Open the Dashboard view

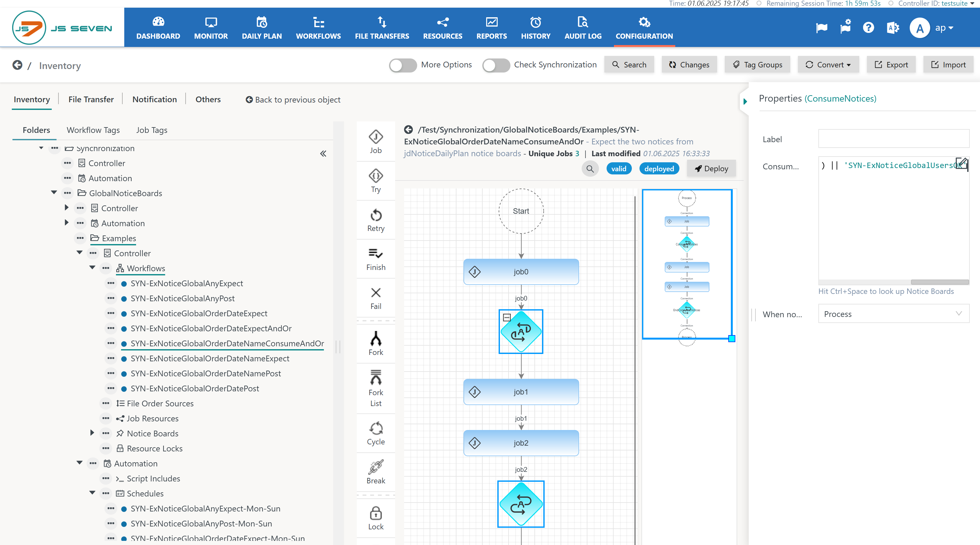pos(158,28)
